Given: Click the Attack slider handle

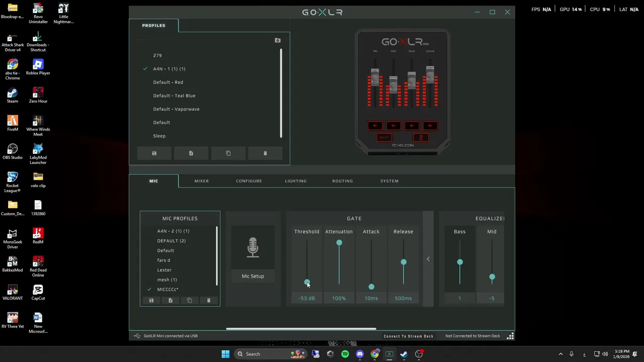Looking at the screenshot, I should 371,287.
